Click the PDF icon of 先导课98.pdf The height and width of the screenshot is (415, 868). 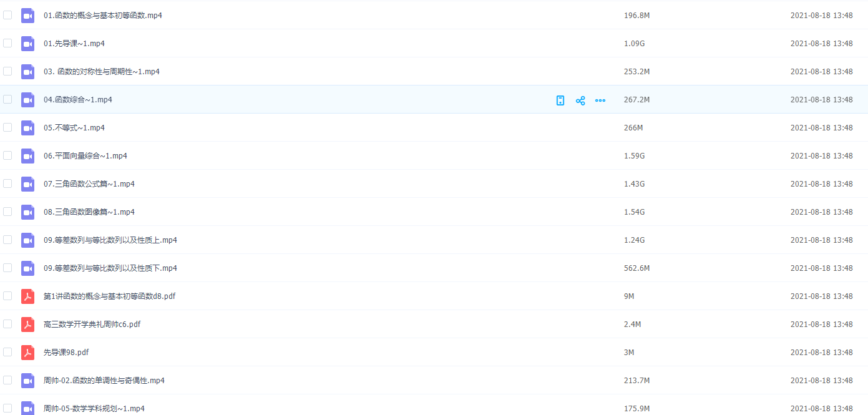coord(27,353)
